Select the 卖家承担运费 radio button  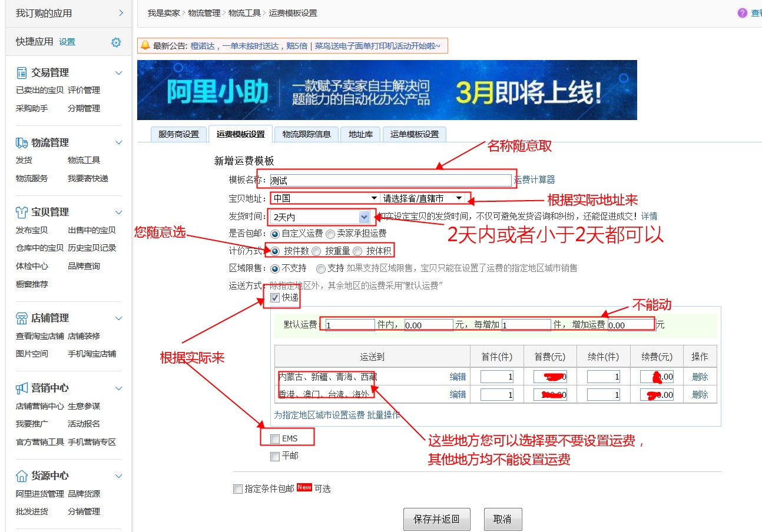pyautogui.click(x=330, y=234)
